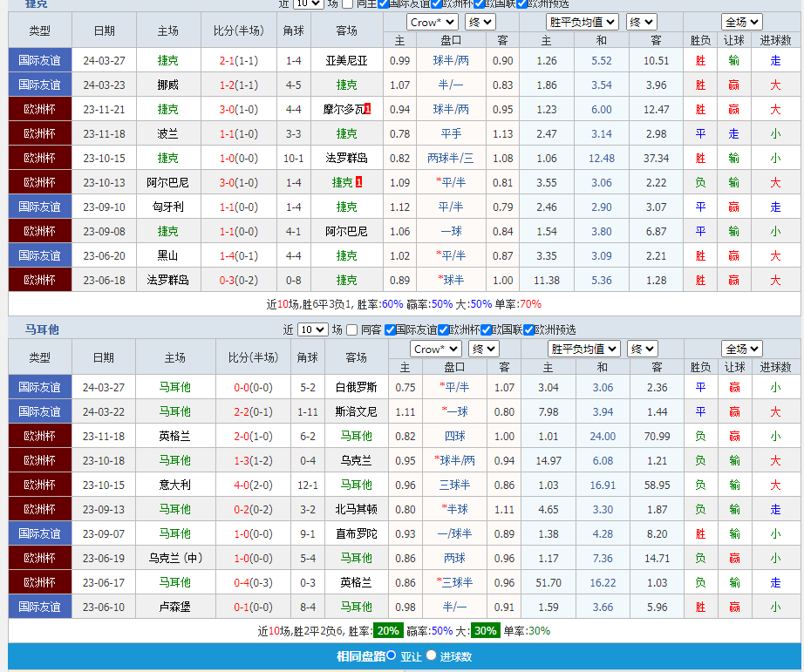Uncheck 欧洲预选 filter in 马耳他 section
Viewport: 804px width, 672px height.
click(x=528, y=330)
